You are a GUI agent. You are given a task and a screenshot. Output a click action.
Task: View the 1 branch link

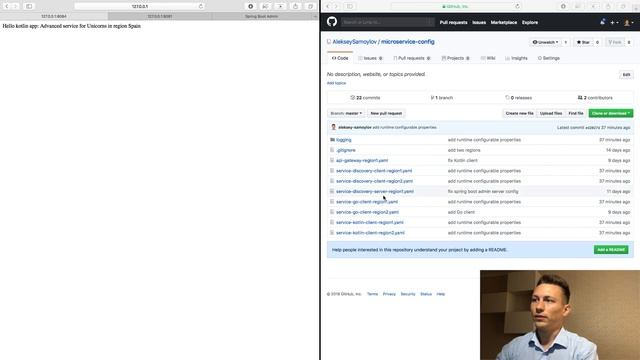(442, 98)
